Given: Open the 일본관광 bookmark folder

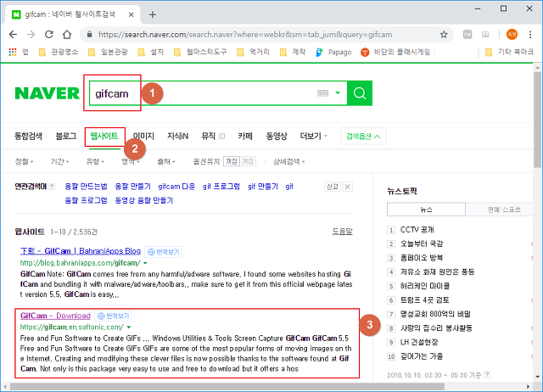Looking at the screenshot, I should coord(108,52).
